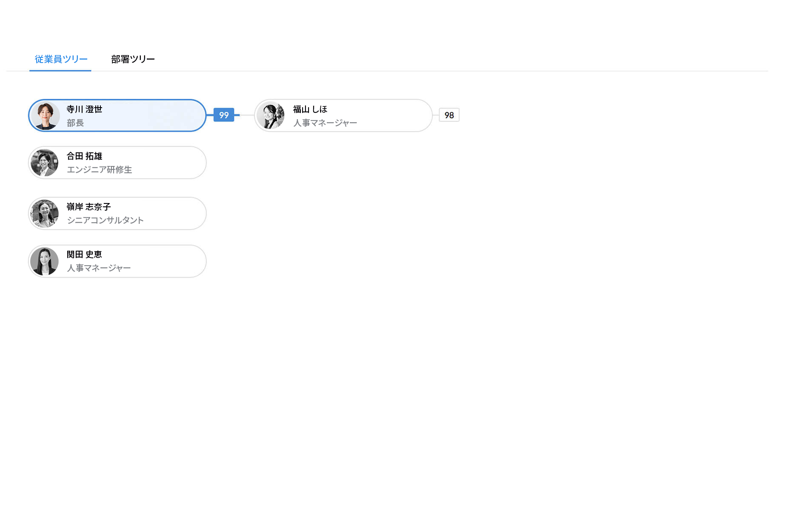The height and width of the screenshot is (532, 800).
Task: Click 寺川 澄世's profile photo
Action: (x=45, y=116)
